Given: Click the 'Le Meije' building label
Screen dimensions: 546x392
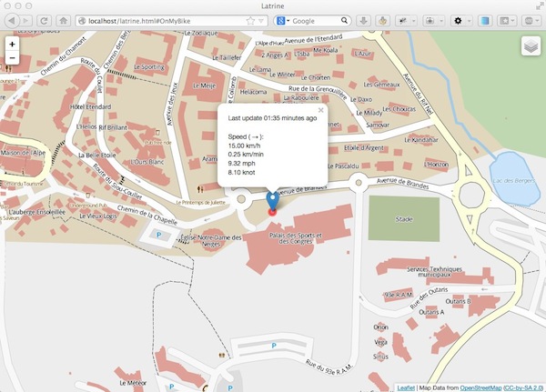Looking at the screenshot, I should pyautogui.click(x=205, y=85).
